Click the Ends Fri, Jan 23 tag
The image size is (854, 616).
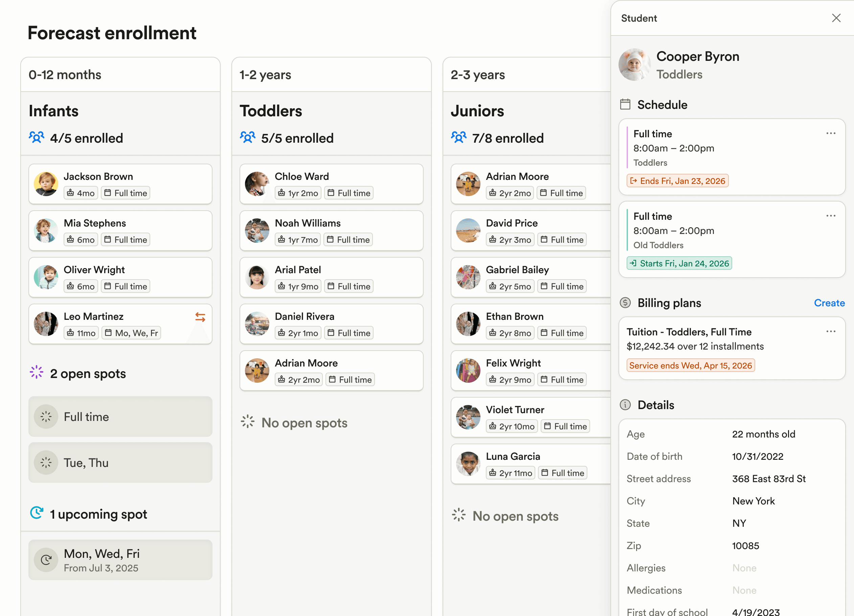[677, 181]
